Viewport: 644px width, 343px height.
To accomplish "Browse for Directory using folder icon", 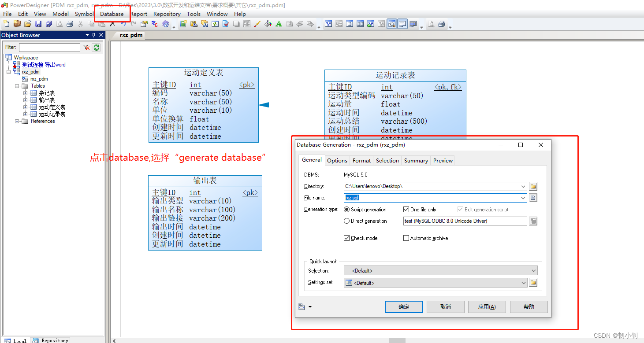I will pos(533,186).
